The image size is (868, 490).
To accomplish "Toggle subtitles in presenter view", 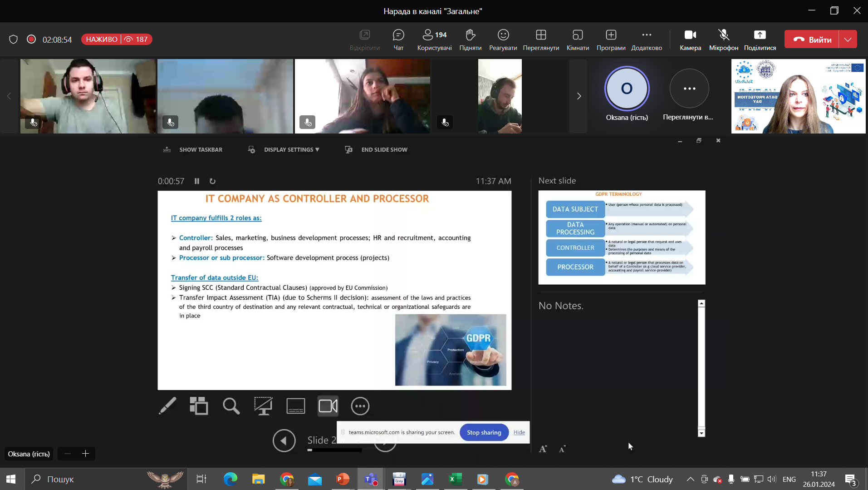I will [295, 406].
